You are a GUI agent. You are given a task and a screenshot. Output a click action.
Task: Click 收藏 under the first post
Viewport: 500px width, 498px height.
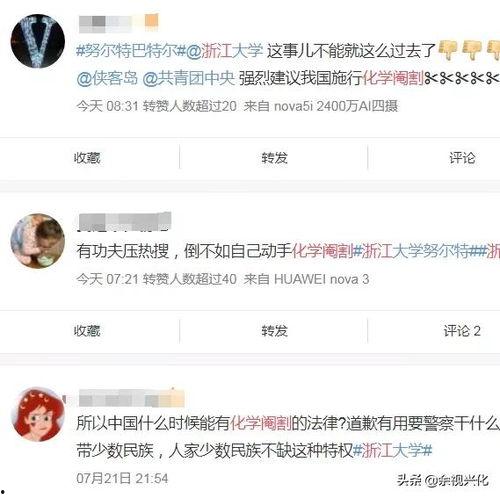(87, 158)
